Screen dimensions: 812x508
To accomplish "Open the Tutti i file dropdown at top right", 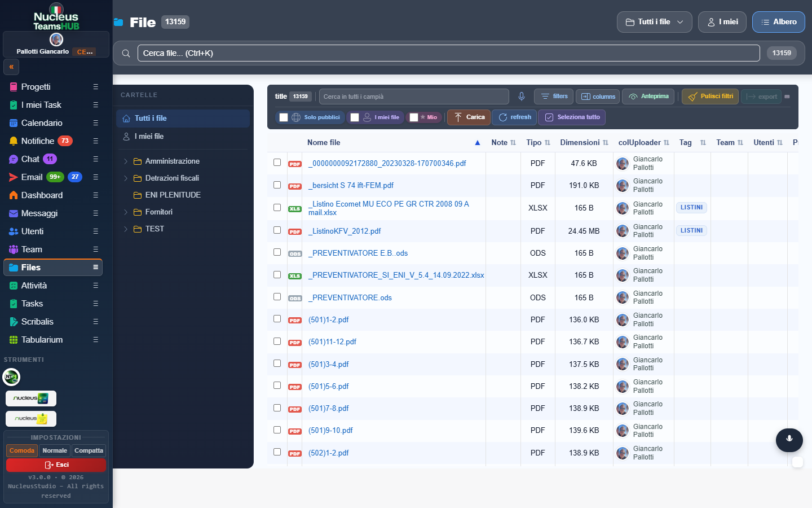I will point(654,22).
